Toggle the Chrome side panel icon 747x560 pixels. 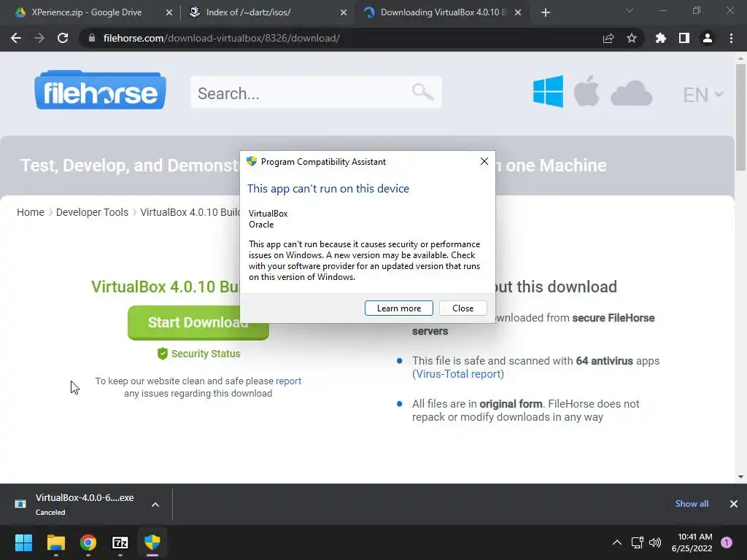684,38
